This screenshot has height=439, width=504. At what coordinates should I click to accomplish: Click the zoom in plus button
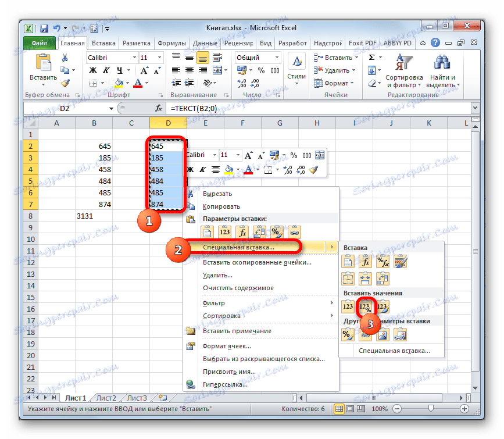point(464,409)
